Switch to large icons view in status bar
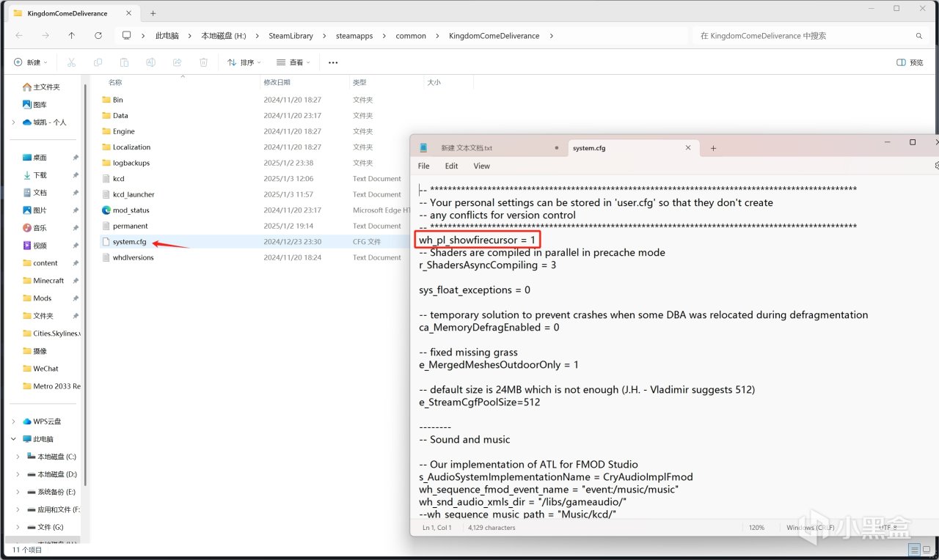This screenshot has height=560, width=939. (x=927, y=549)
